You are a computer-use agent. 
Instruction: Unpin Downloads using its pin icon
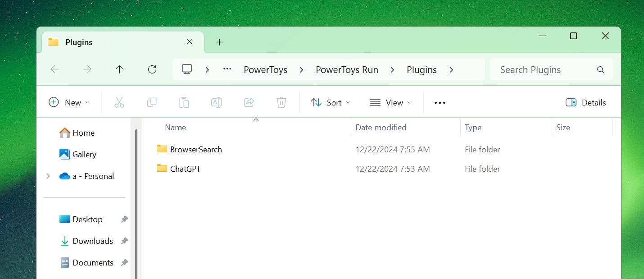tap(124, 241)
